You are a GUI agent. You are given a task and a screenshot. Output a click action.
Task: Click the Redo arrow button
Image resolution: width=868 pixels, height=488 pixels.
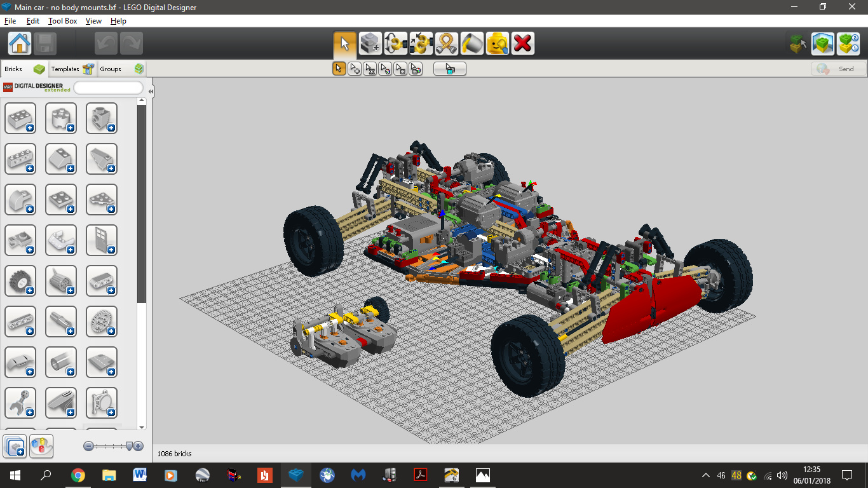point(132,43)
